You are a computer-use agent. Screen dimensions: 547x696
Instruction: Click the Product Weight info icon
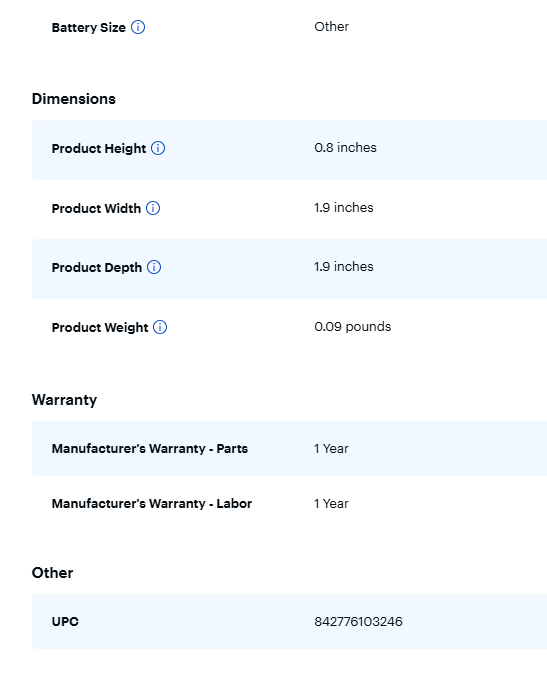click(160, 327)
